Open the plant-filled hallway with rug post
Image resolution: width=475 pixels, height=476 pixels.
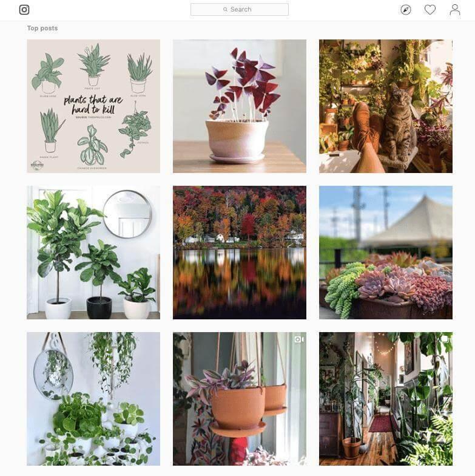tap(386, 399)
